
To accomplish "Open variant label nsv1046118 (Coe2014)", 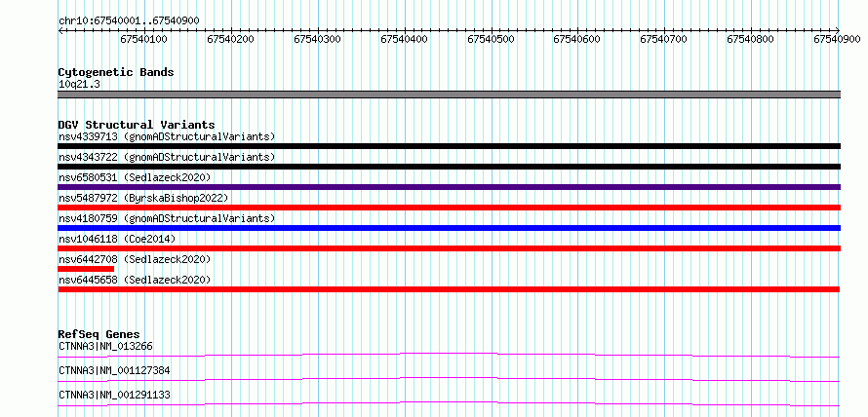I will pos(117,239).
